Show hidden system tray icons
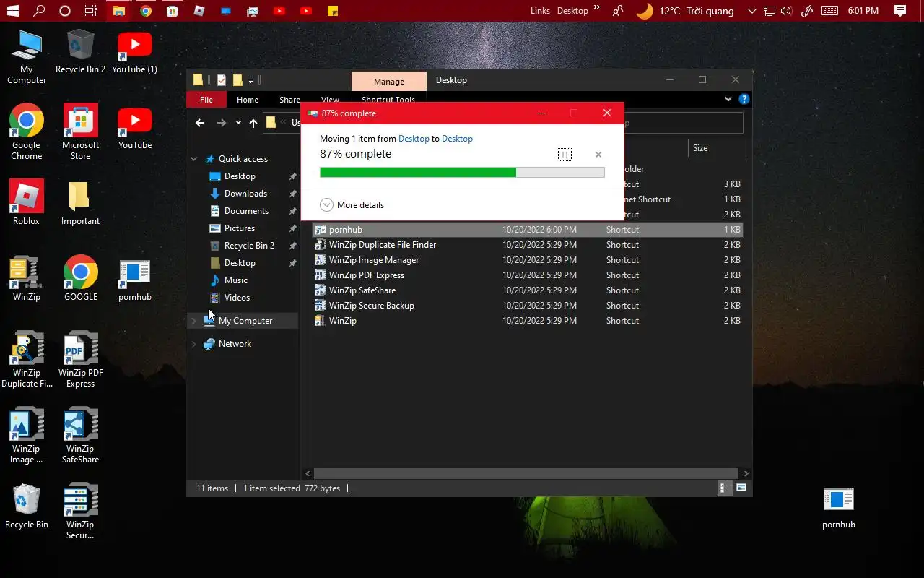This screenshot has height=578, width=924. [x=752, y=11]
